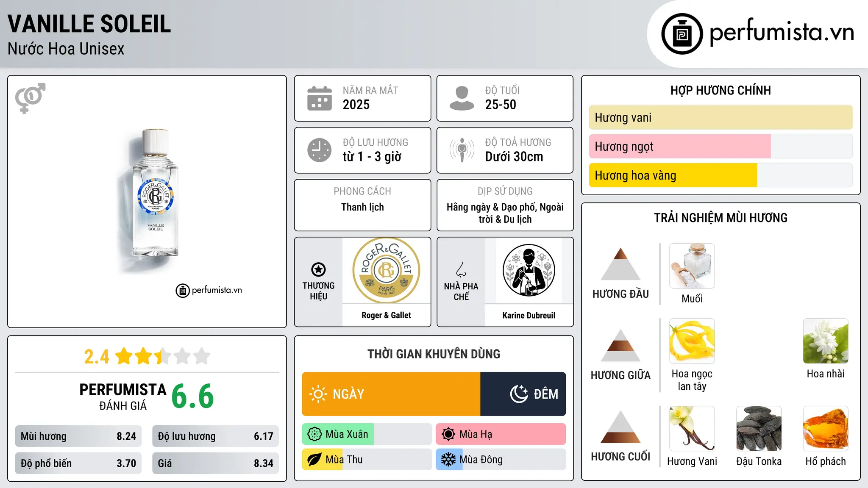Click the THỜI GIAN KHUYÊN DÙNG heading
868x488 pixels.
pyautogui.click(x=434, y=354)
